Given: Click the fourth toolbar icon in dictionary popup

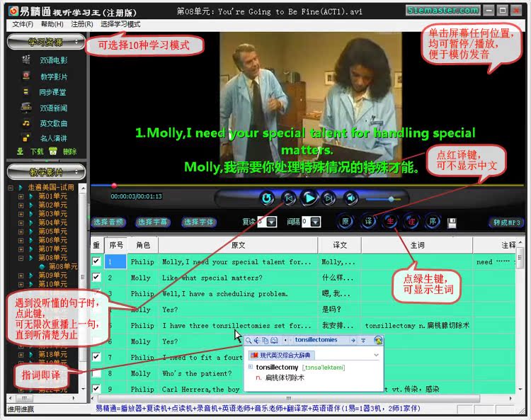Looking at the screenshot, I should pyautogui.click(x=274, y=340).
